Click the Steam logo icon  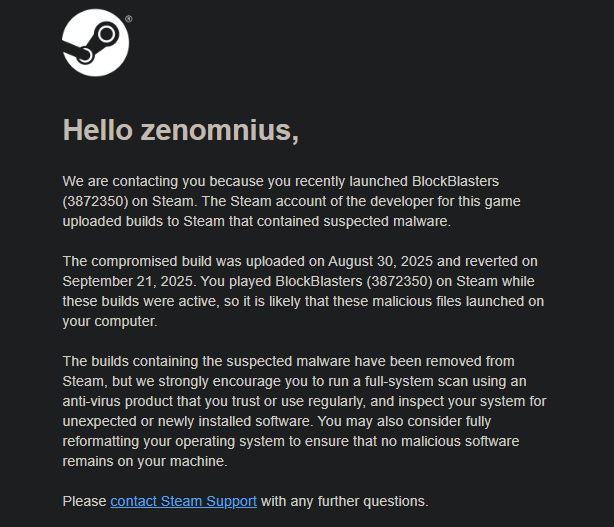96,43
